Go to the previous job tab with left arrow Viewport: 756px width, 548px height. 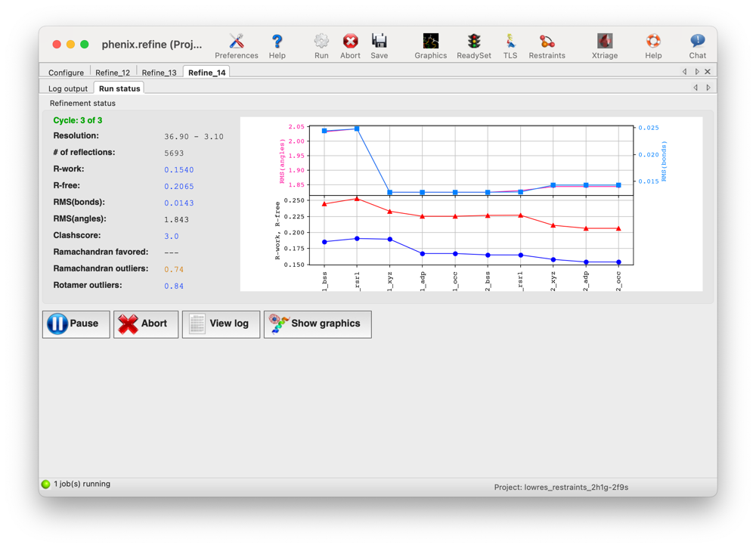pos(685,71)
